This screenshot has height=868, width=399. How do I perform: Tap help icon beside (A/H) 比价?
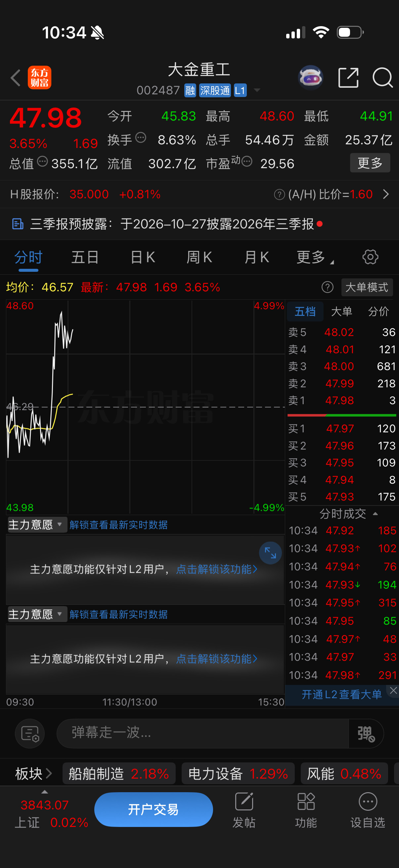coord(280,194)
